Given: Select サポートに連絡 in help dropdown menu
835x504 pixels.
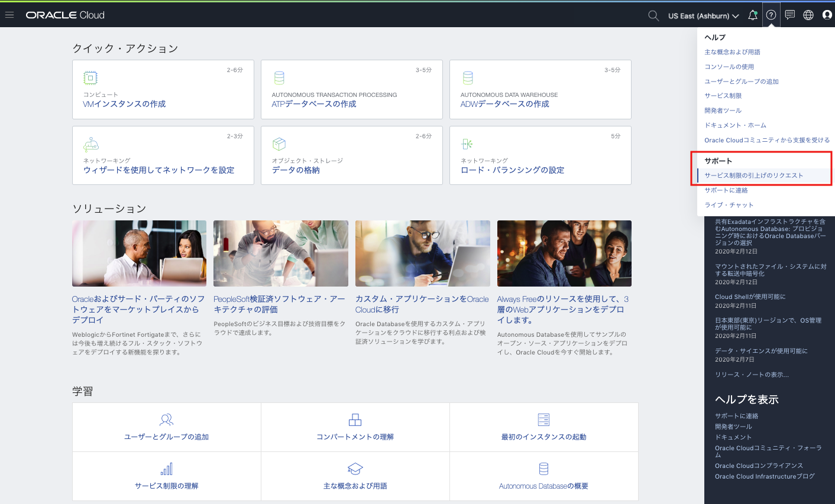Looking at the screenshot, I should point(726,190).
